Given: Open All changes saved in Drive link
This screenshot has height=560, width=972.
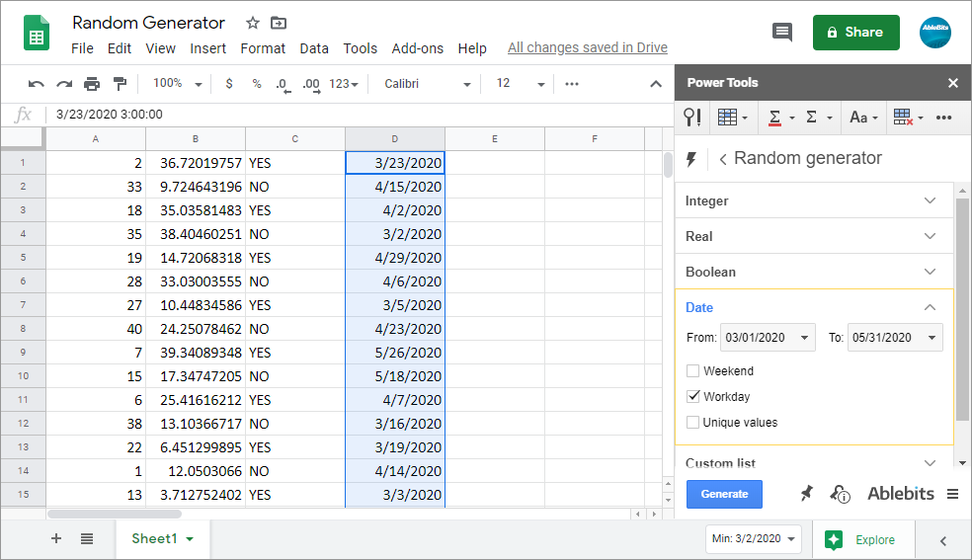Looking at the screenshot, I should [587, 47].
